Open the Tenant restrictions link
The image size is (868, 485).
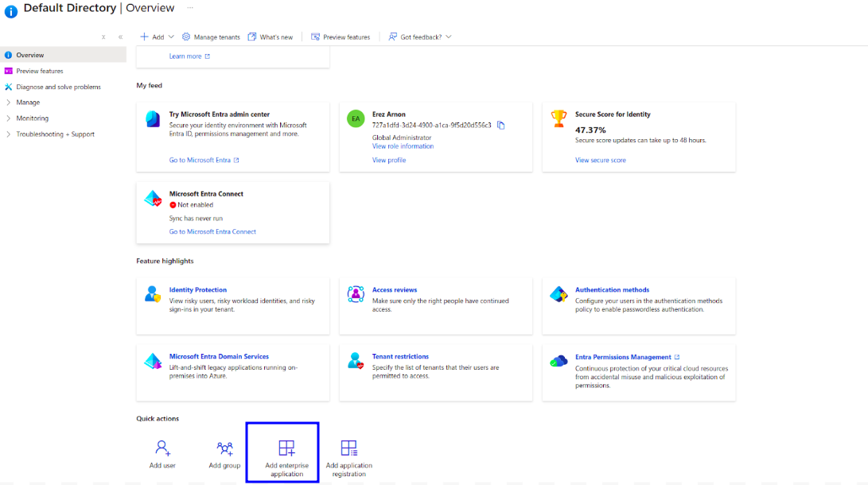[x=400, y=357]
